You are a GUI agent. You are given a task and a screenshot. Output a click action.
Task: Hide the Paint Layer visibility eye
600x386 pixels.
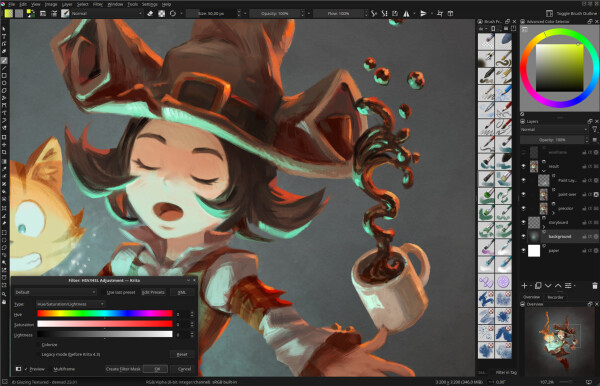click(523, 180)
